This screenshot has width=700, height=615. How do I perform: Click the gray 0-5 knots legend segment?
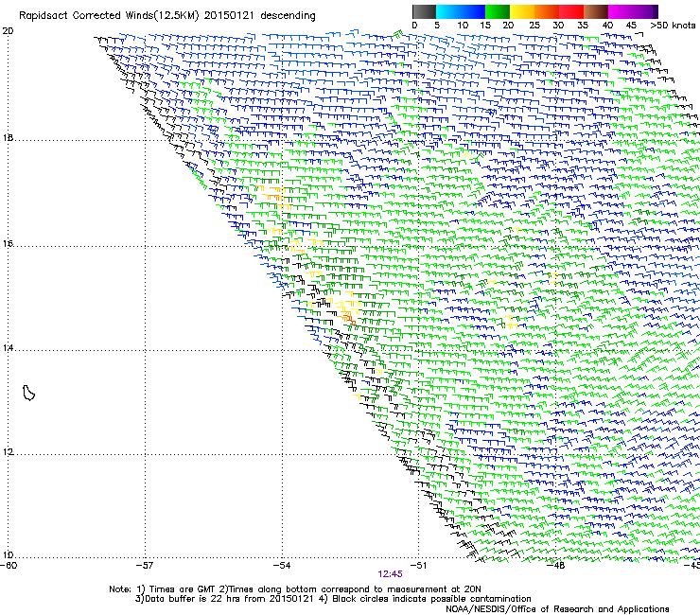[424, 11]
